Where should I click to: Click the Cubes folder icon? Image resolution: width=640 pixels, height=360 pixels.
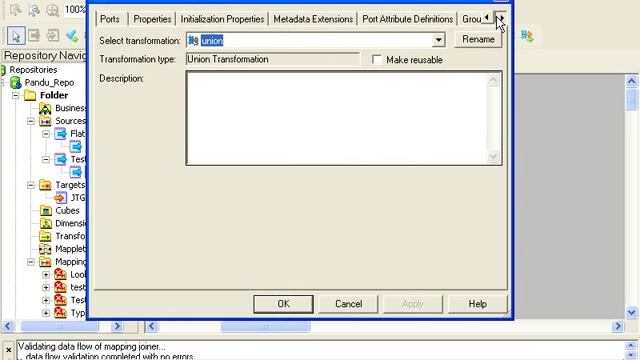[45, 211]
